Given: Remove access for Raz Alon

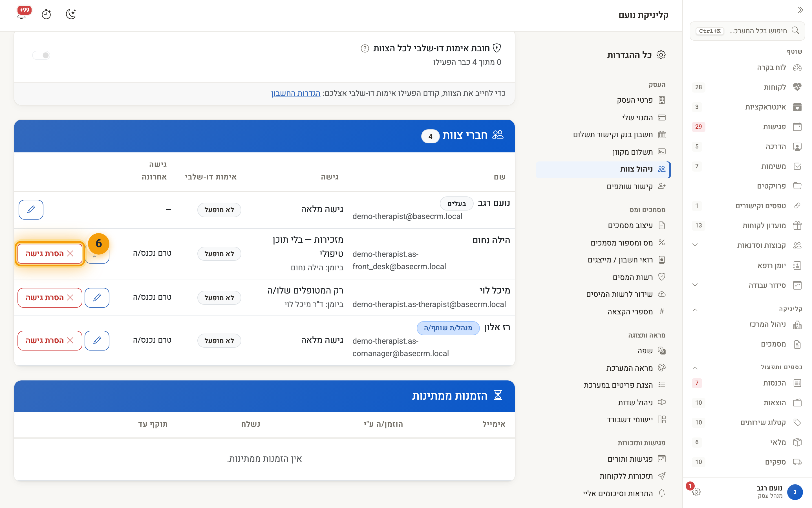Looking at the screenshot, I should pyautogui.click(x=50, y=340).
